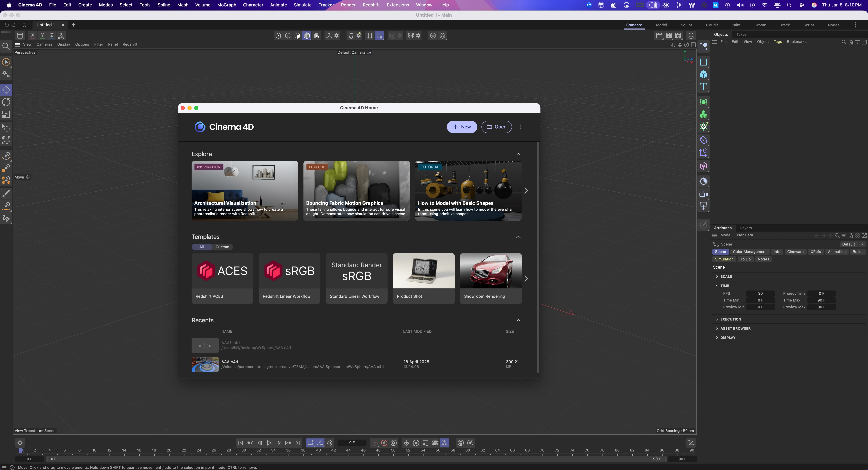Open the Asset Browser icon in top toolbar
Screen dimensions: 868x470
[20, 35]
